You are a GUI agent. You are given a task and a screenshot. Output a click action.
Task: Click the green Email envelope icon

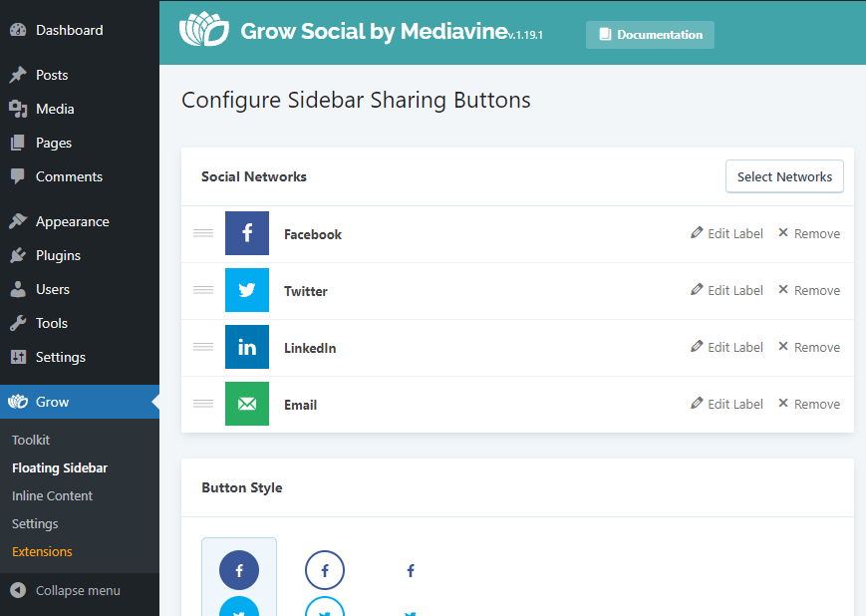click(x=247, y=404)
